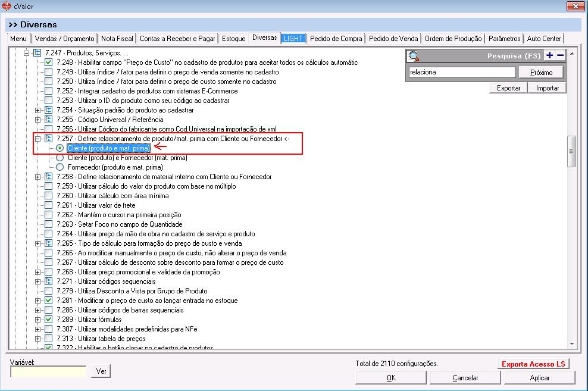Click Exporta Acesso LS button
This screenshot has width=588, height=391.
[533, 364]
